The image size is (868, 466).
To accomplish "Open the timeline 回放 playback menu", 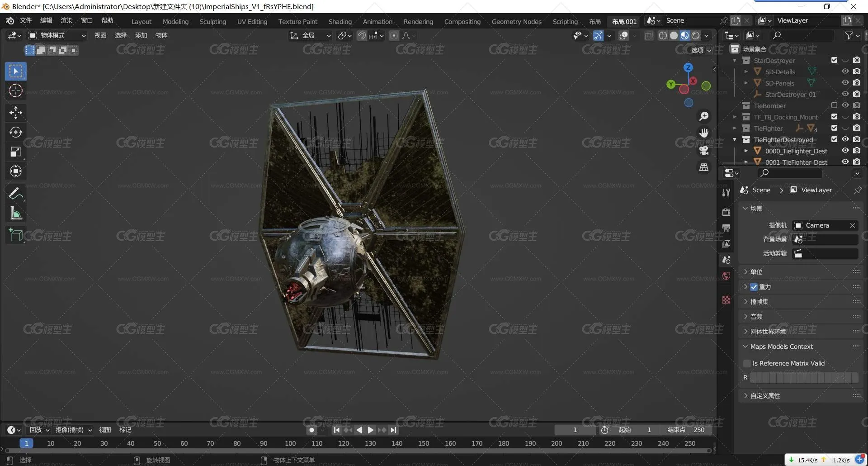I will click(39, 430).
